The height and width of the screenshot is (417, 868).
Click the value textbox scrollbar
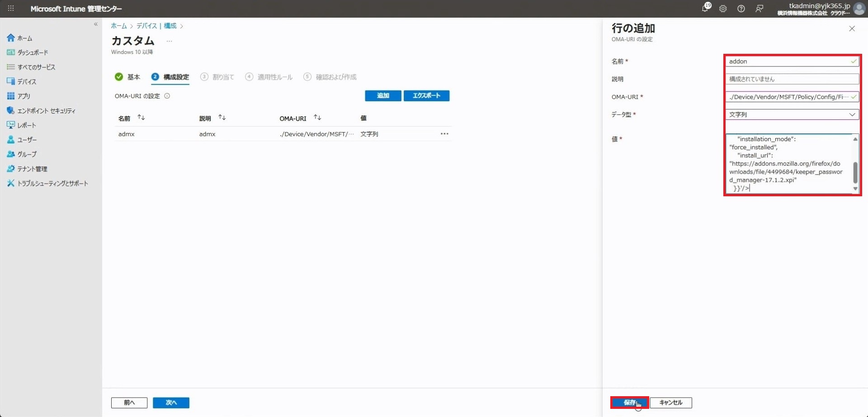point(855,172)
